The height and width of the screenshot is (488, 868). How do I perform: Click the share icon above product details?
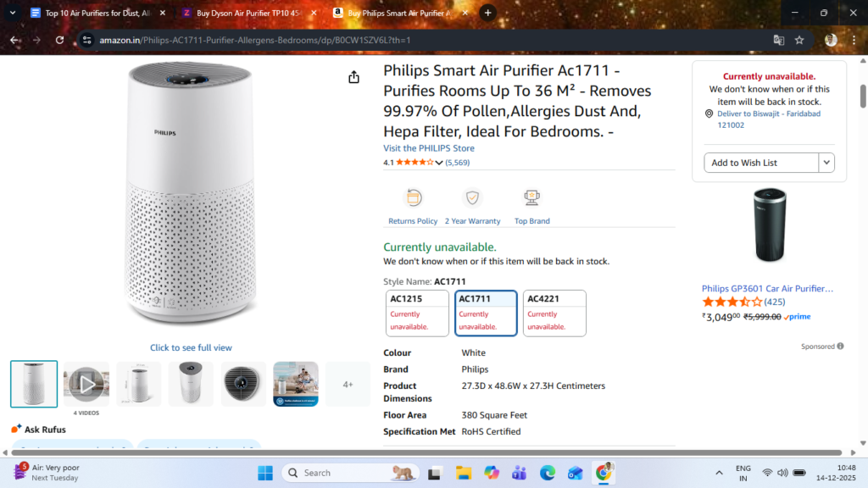click(353, 77)
